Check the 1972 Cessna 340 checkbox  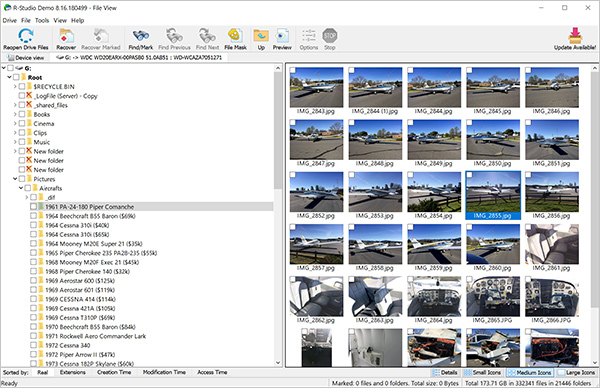pyautogui.click(x=33, y=345)
